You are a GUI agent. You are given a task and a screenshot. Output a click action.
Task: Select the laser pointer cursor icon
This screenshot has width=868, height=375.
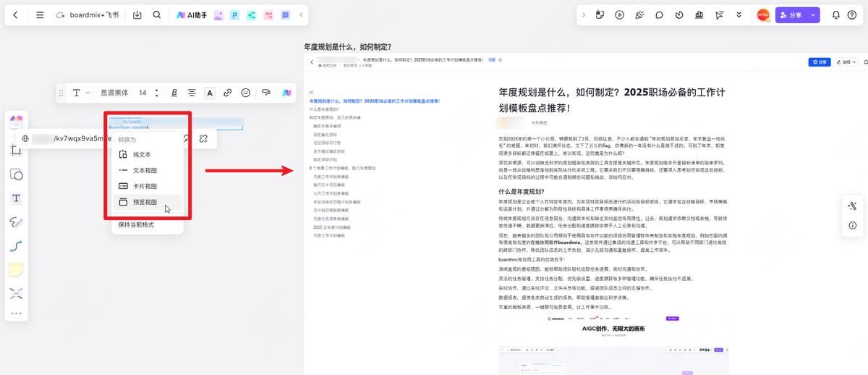[x=719, y=14]
